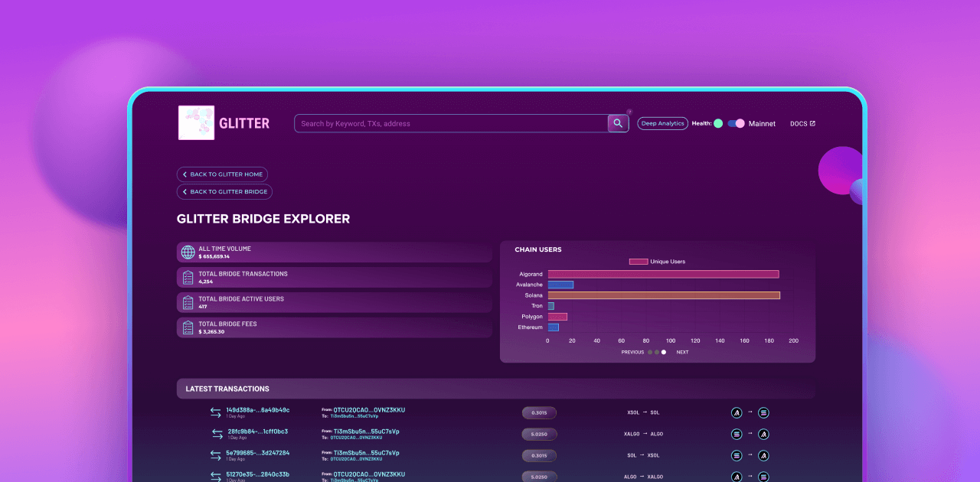Screen dimensions: 980x482
Task: Click swap arrows icon for transaction 149d388a
Action: coord(216,412)
